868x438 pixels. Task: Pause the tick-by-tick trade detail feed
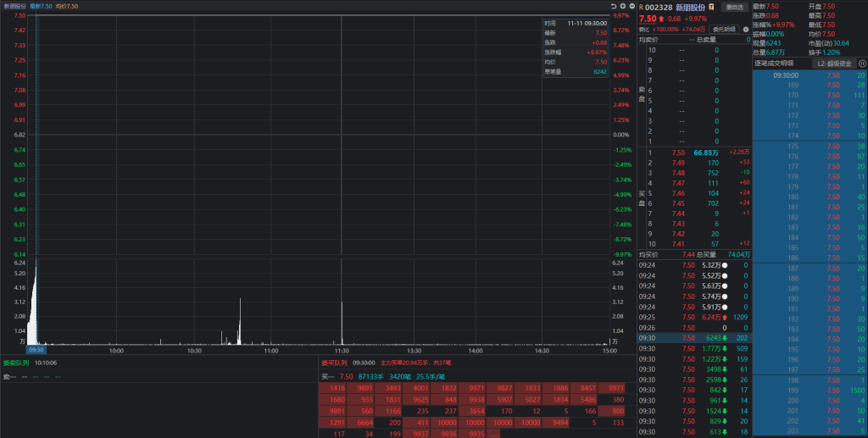point(862,63)
